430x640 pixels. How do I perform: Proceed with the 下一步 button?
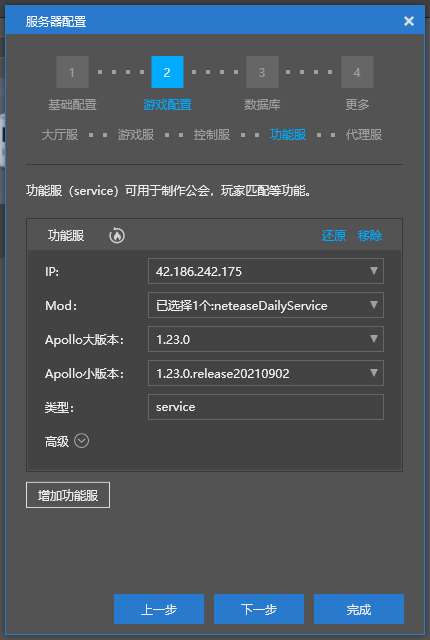259,609
